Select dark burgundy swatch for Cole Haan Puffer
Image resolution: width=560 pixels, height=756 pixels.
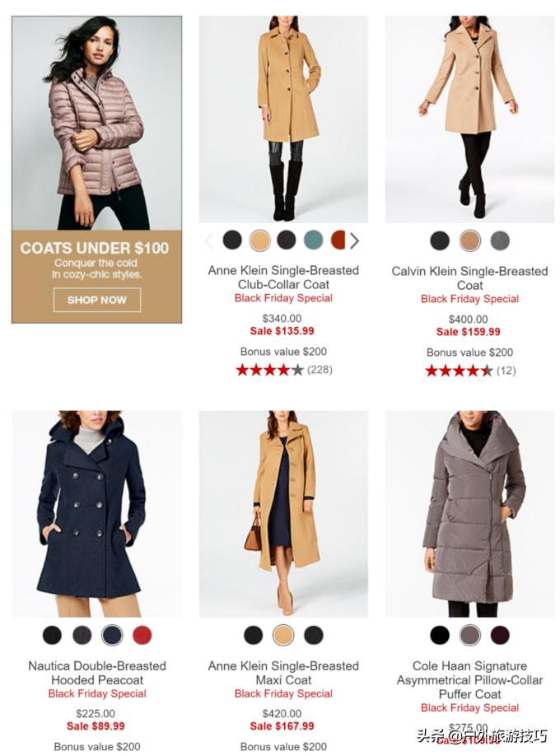[500, 635]
